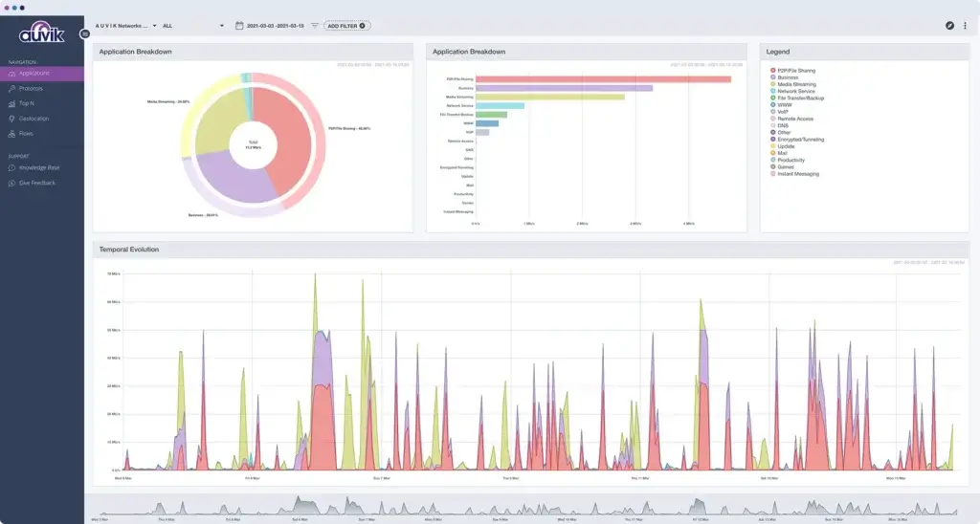Click the P2P/File Sharing horizontal bar

tap(603, 79)
